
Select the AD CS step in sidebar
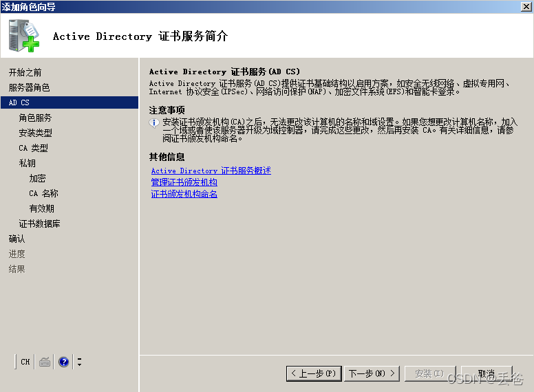click(x=70, y=102)
